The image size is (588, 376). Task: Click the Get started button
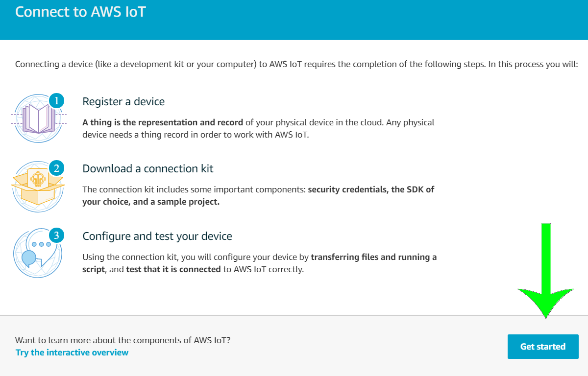click(x=542, y=347)
